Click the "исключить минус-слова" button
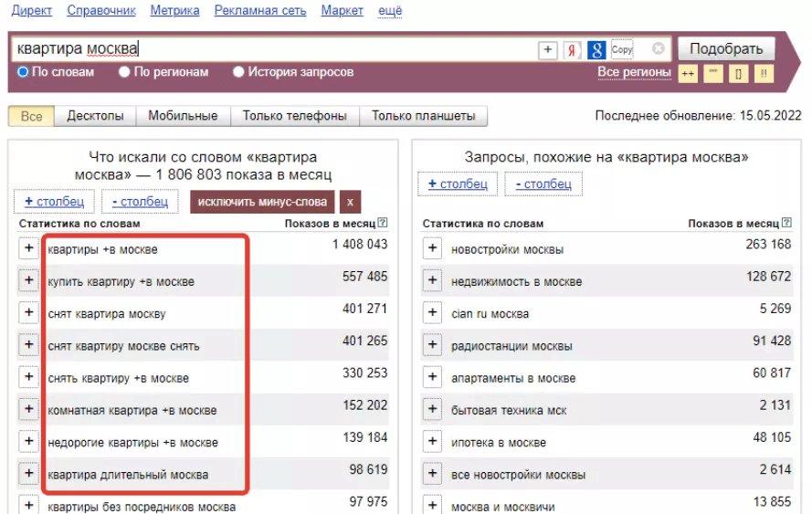The image size is (812, 514). pyautogui.click(x=262, y=202)
